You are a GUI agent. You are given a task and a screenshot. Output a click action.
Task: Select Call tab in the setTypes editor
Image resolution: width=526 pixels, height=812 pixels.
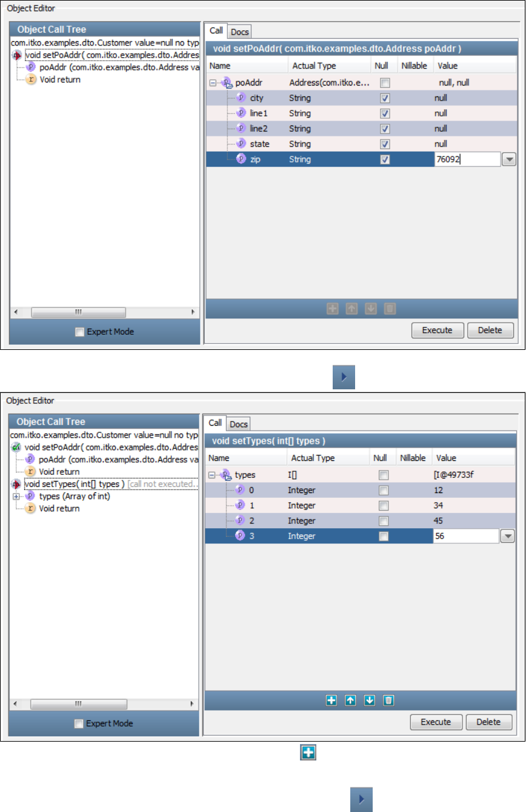click(215, 423)
